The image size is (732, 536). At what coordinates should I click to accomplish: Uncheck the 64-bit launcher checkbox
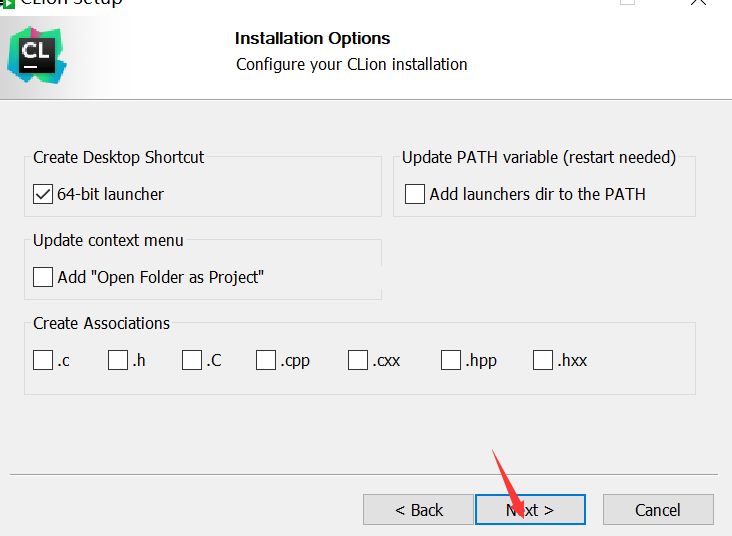(43, 194)
